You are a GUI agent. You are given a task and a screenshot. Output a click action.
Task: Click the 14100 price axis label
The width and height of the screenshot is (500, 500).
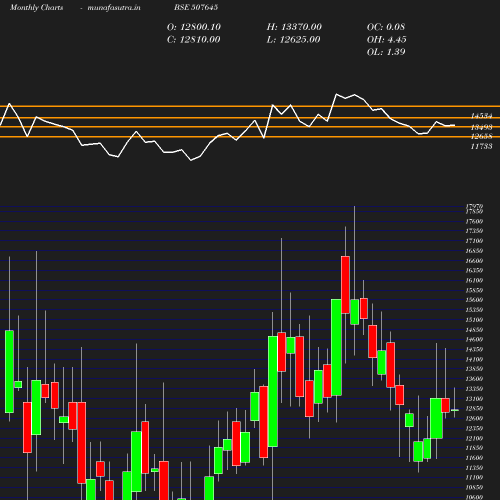point(474,359)
